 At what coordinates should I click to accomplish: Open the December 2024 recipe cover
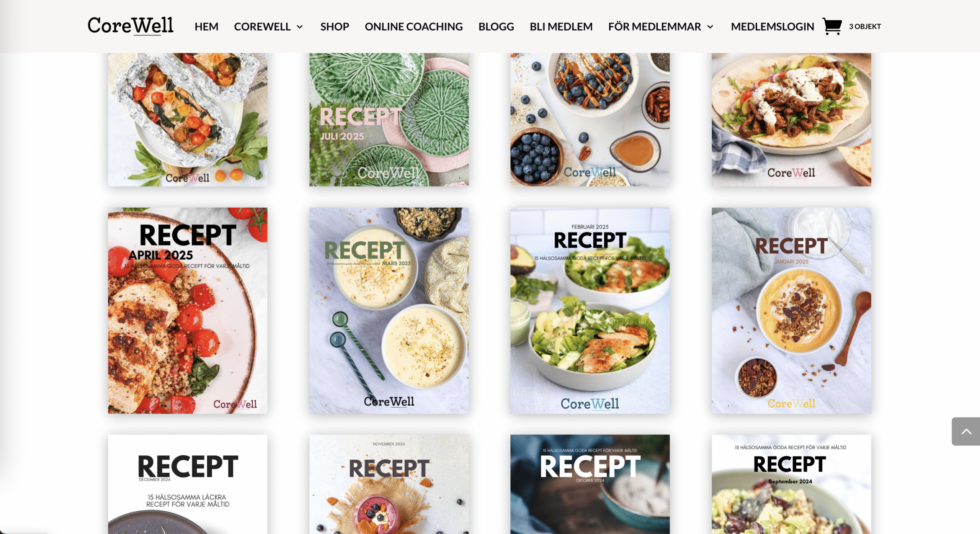tap(188, 484)
